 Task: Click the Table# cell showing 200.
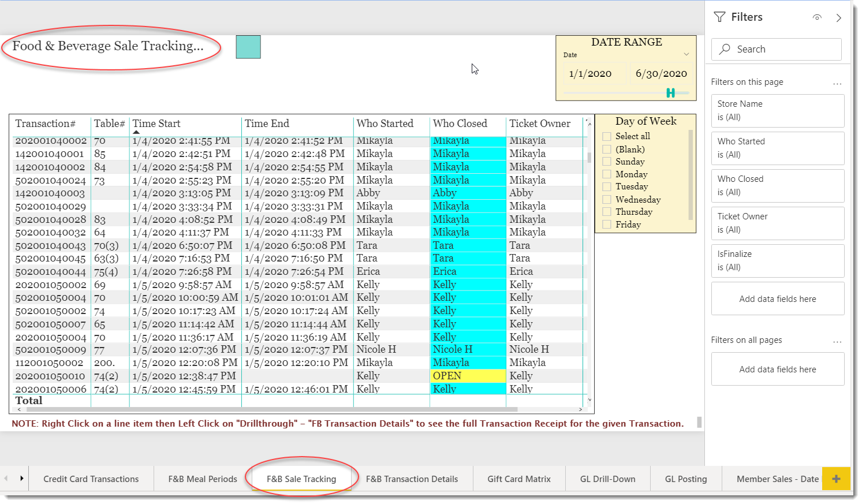(105, 363)
